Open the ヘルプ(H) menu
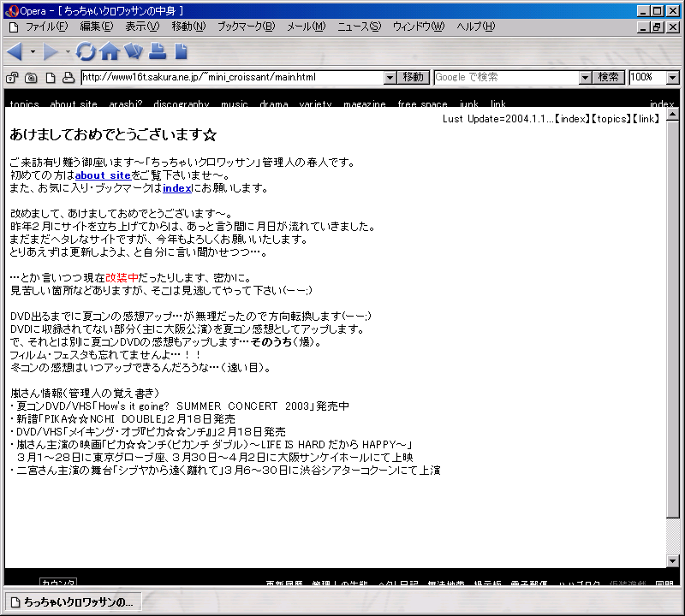Viewport: 685px width, 616px height. tap(476, 27)
